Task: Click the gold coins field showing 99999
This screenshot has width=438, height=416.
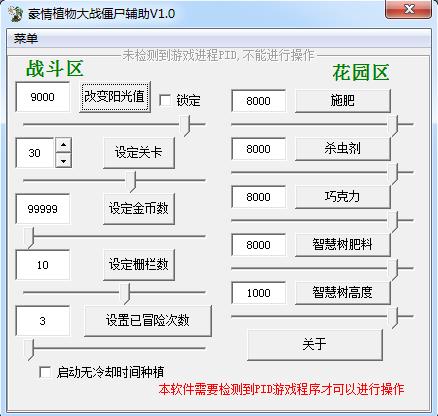Action: [43, 209]
